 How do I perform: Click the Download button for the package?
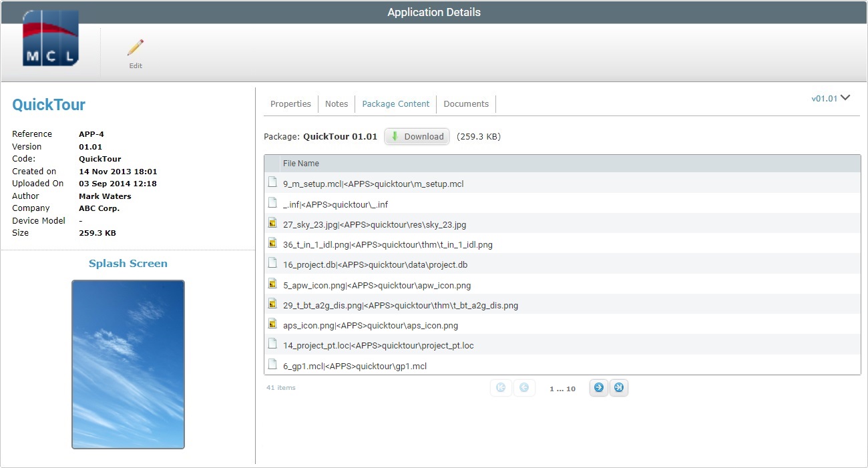click(417, 136)
